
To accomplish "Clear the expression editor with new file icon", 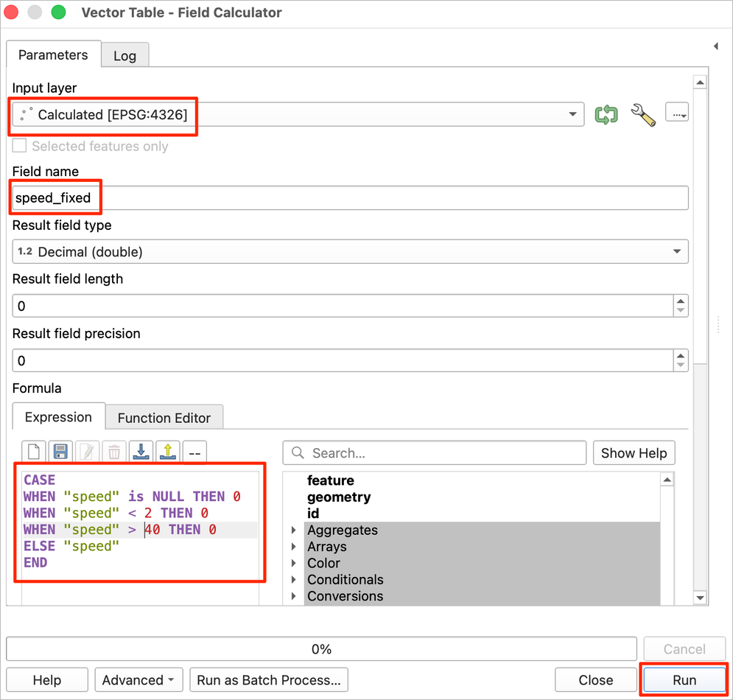I will pos(35,452).
